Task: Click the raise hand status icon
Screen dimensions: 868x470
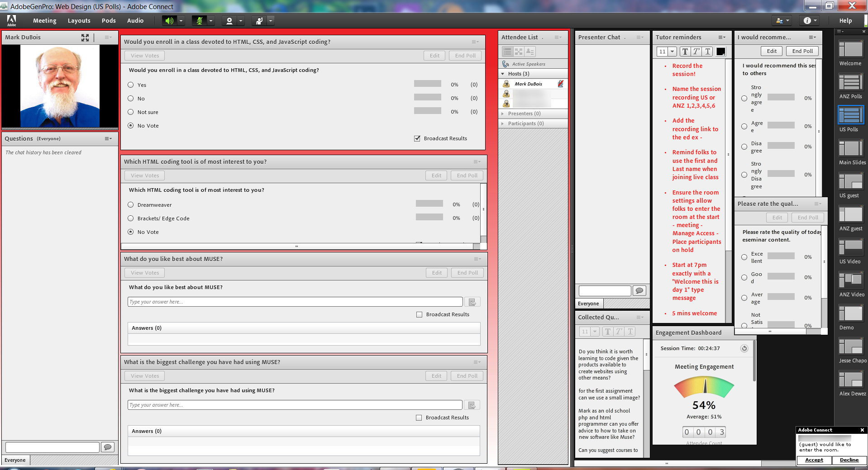Action: (259, 21)
